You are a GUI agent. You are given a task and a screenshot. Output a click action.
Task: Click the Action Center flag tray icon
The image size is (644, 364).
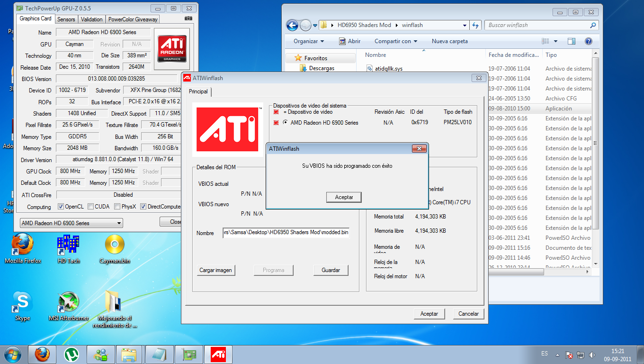click(570, 355)
